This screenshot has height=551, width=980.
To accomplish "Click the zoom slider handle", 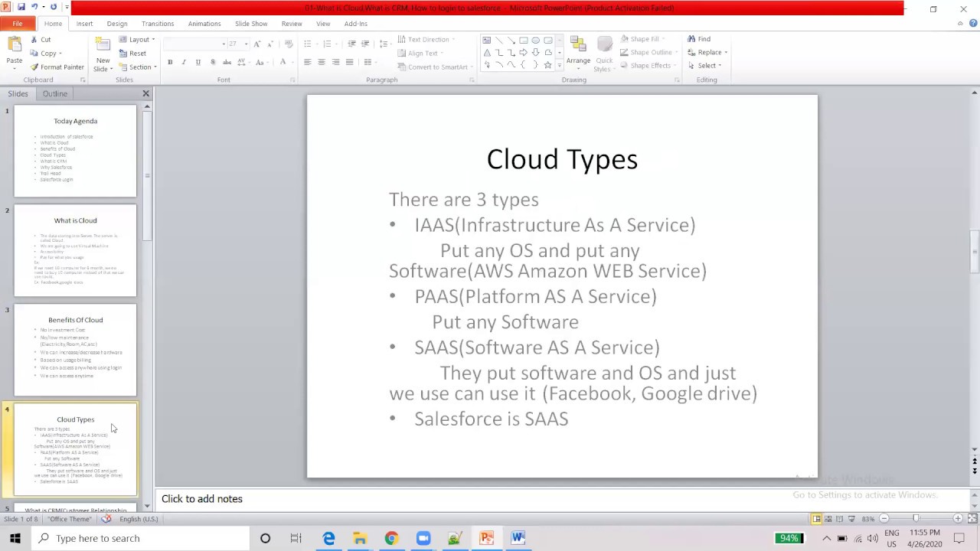I will coord(916,519).
